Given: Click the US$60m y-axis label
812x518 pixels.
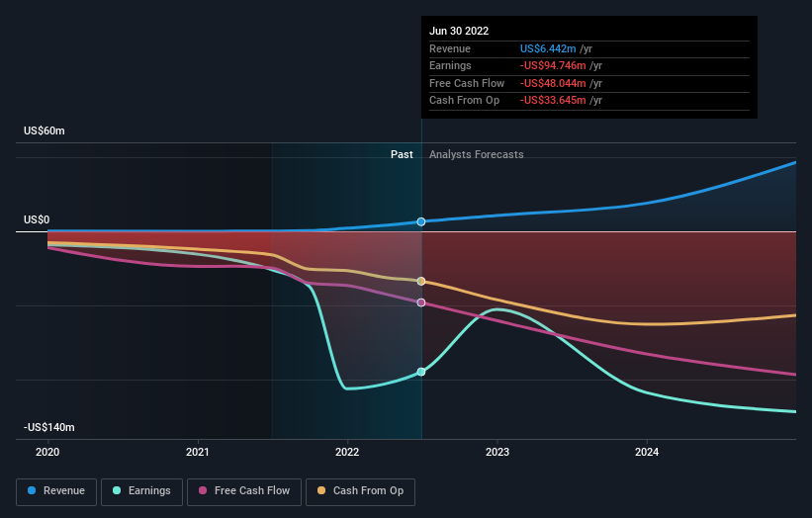Looking at the screenshot, I should [45, 130].
